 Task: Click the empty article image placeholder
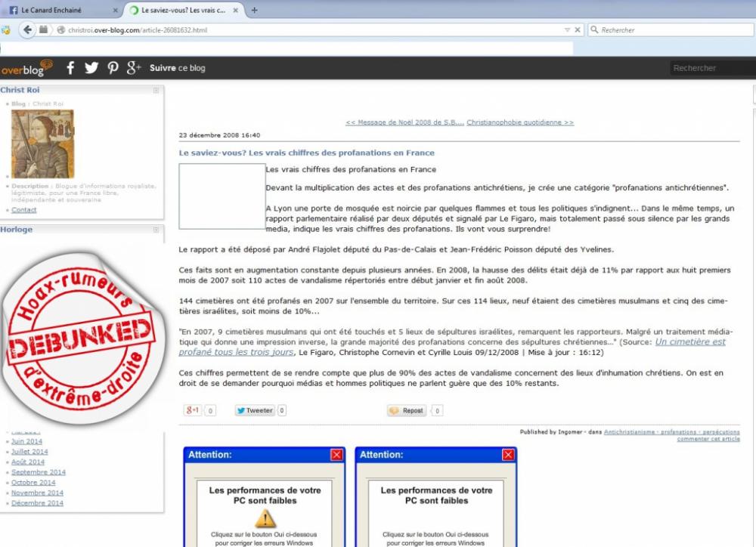tap(222, 196)
